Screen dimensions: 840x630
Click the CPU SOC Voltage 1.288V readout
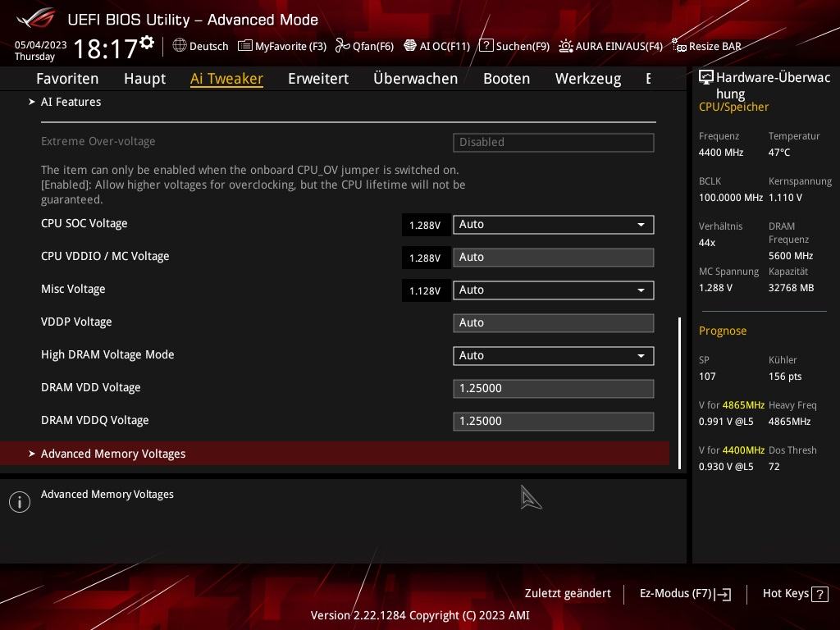pos(425,225)
